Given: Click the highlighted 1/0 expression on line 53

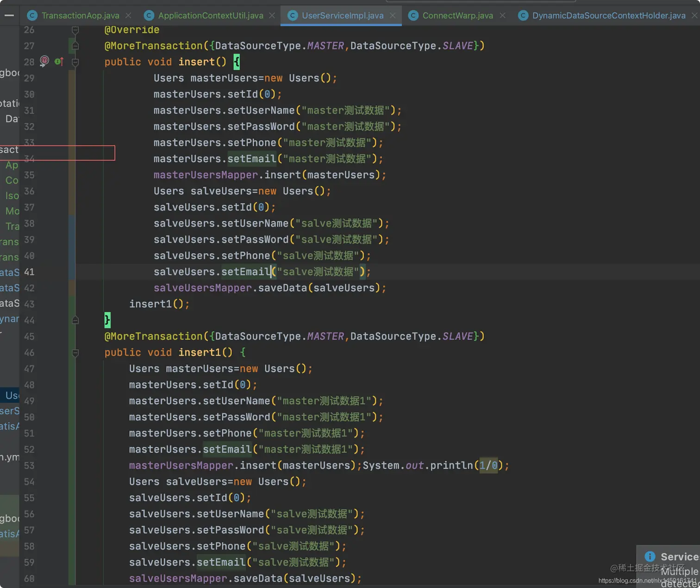Looking at the screenshot, I should pyautogui.click(x=488, y=465).
